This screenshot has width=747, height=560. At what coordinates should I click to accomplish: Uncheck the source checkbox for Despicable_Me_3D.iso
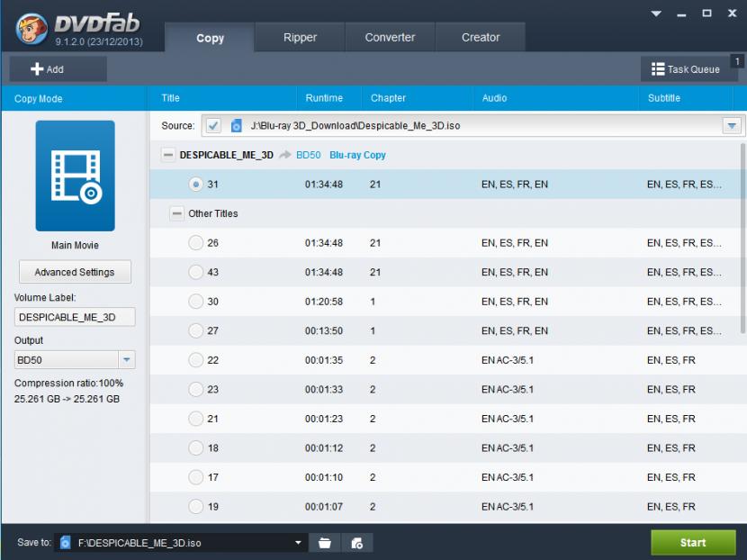click(213, 126)
